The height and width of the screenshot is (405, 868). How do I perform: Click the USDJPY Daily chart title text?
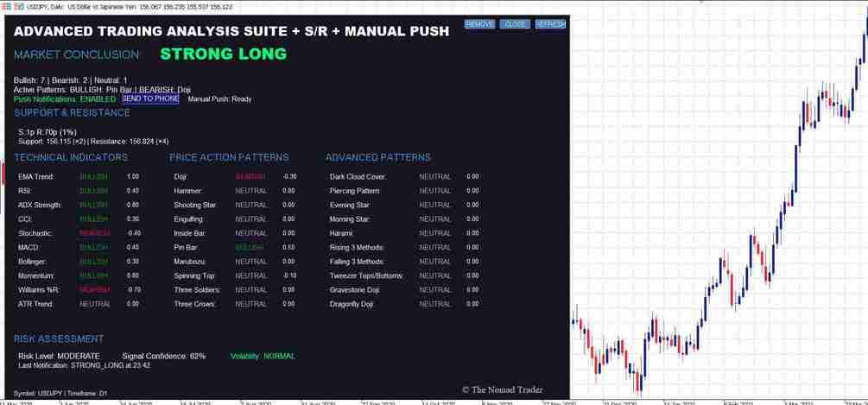coord(129,7)
